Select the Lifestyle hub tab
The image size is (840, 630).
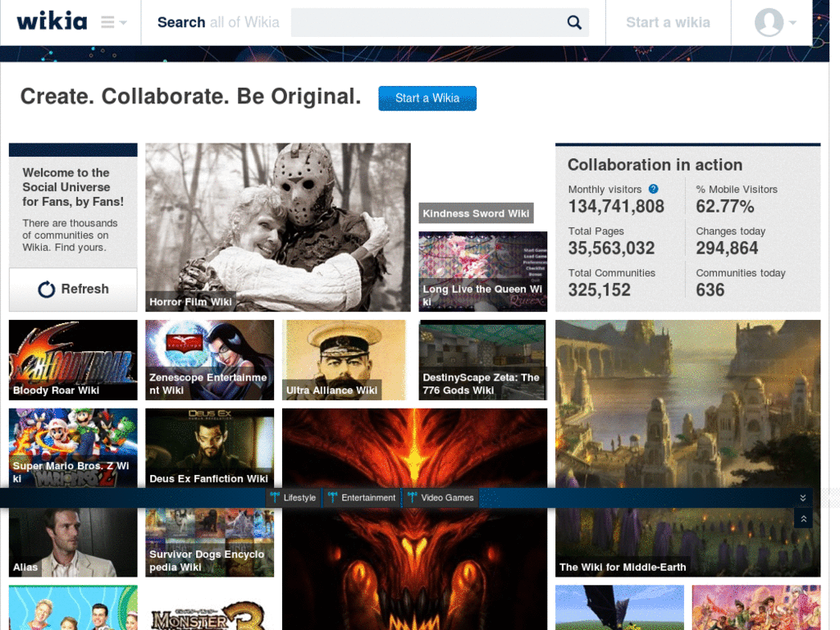[294, 498]
